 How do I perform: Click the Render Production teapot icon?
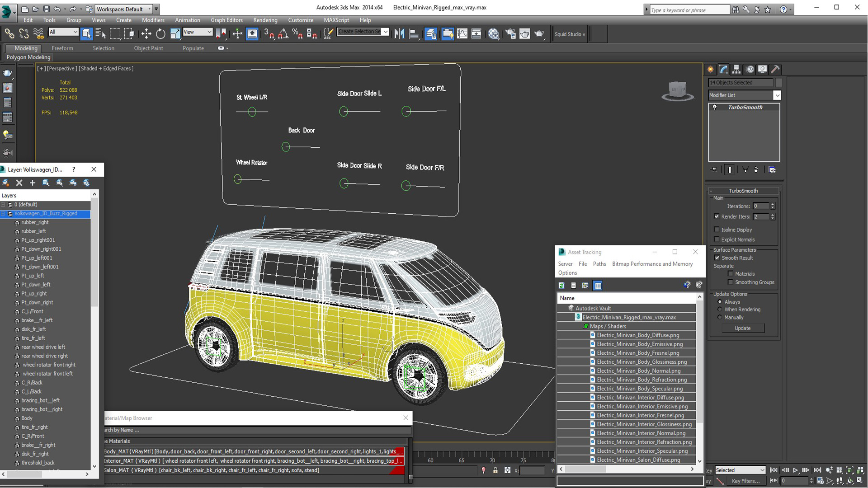539,33
